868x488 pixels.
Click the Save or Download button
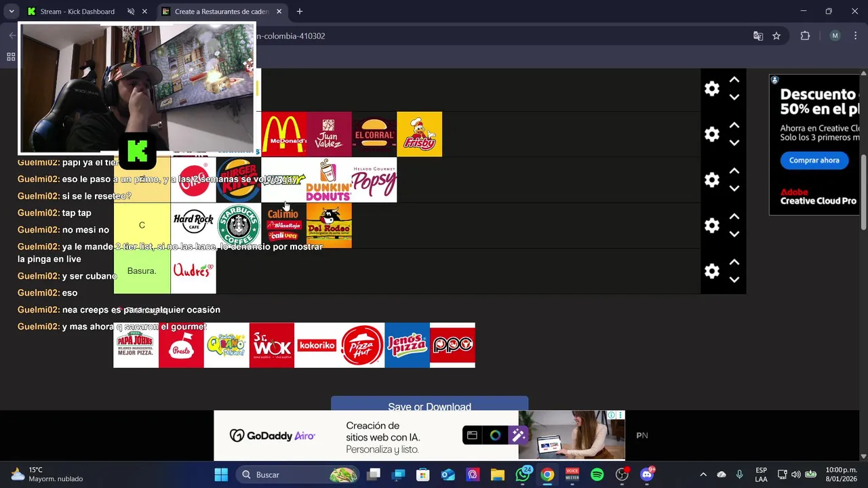tap(429, 404)
